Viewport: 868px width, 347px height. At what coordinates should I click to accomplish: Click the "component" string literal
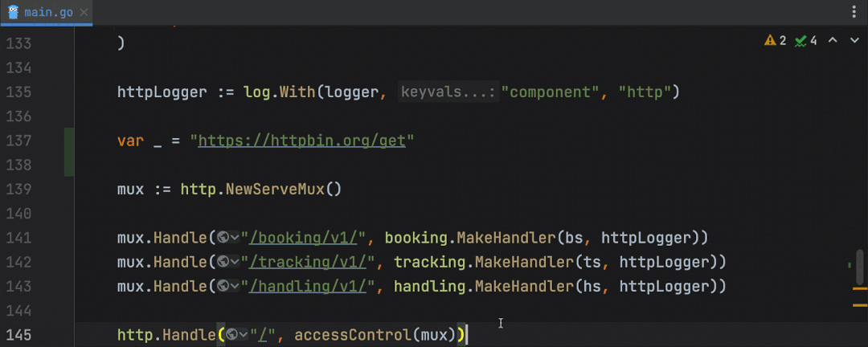point(551,92)
